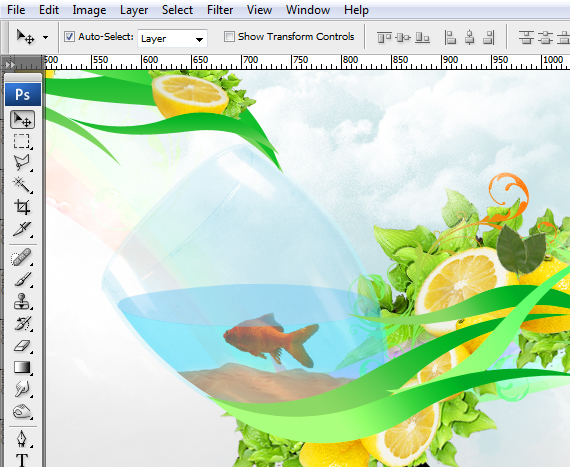The height and width of the screenshot is (467, 570).
Task: Select the Rectangular Marquee tool
Action: 22,141
